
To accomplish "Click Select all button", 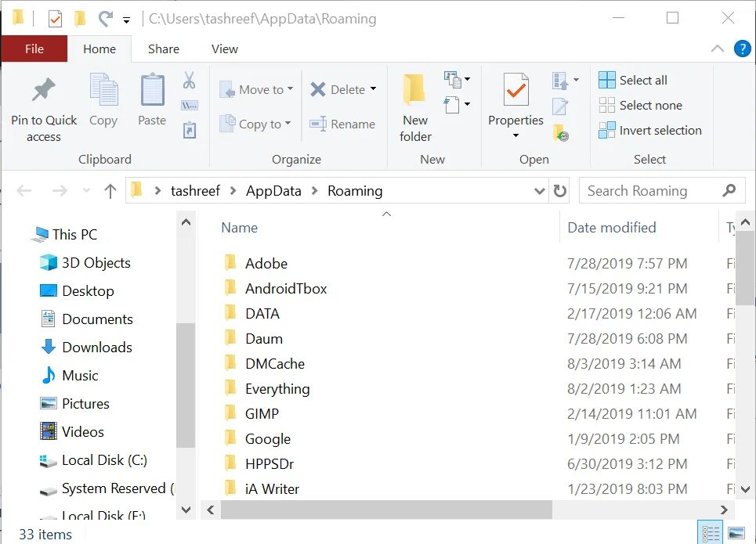I will [633, 80].
